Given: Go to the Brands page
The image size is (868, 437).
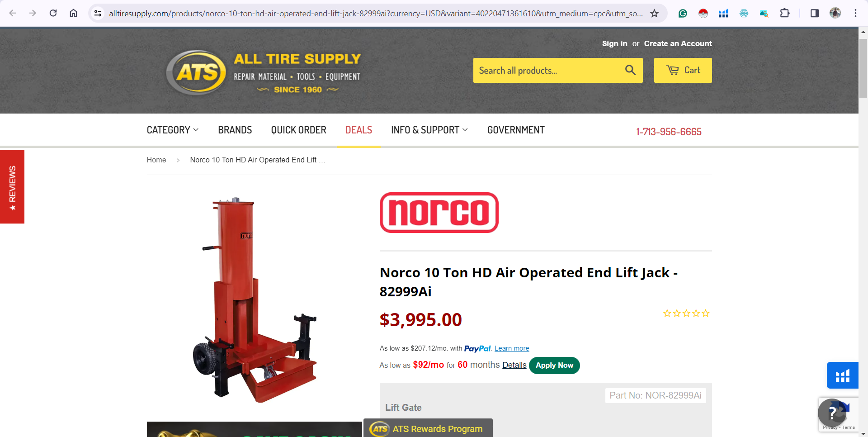Looking at the screenshot, I should point(235,130).
